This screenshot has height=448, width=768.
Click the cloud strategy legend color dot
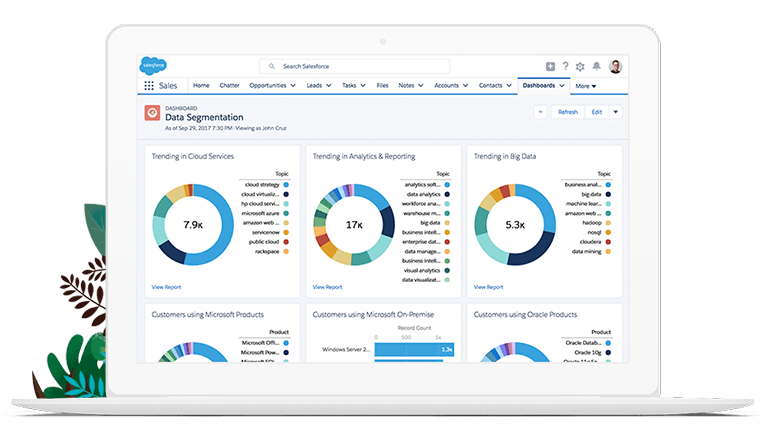click(x=286, y=185)
